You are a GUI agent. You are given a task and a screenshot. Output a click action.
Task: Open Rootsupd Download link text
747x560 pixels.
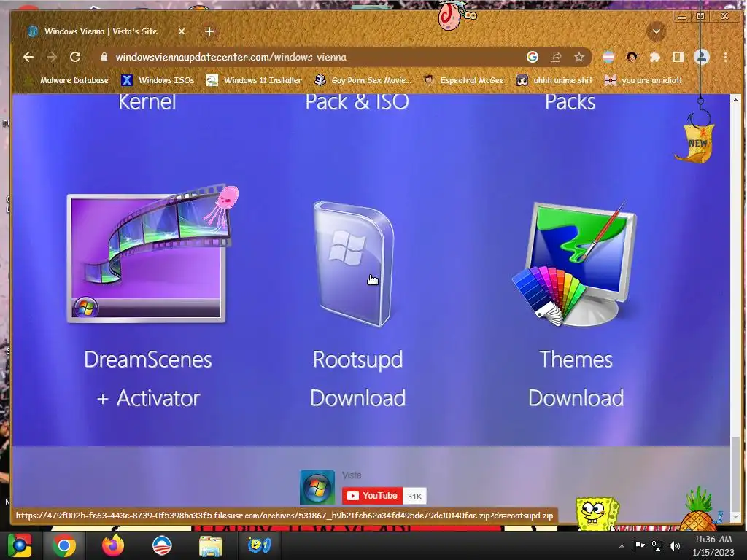pos(357,378)
